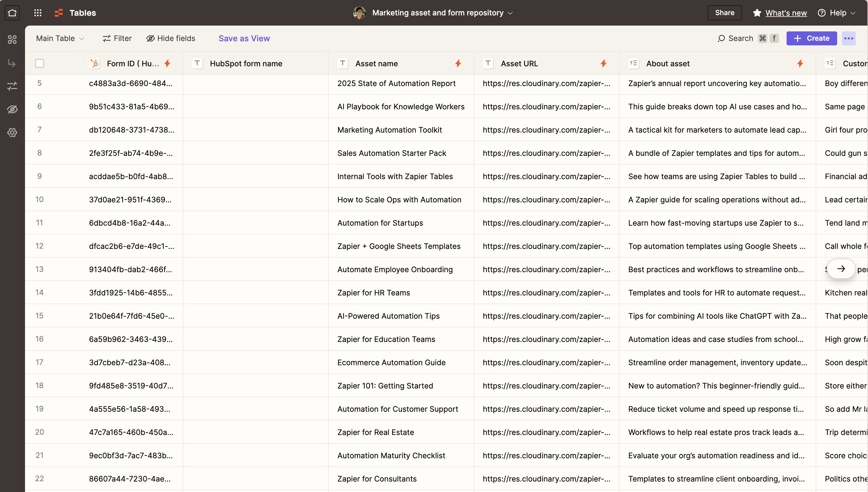Open the Hide fields menu

click(171, 38)
